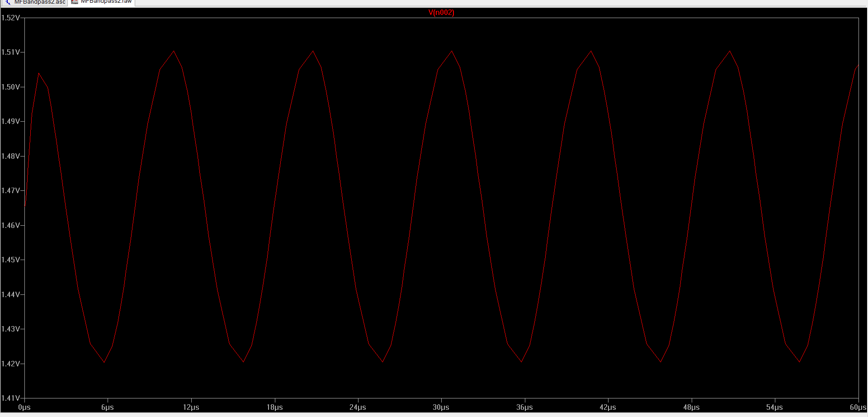Click the 1.52V vertical axis label

pyautogui.click(x=11, y=18)
